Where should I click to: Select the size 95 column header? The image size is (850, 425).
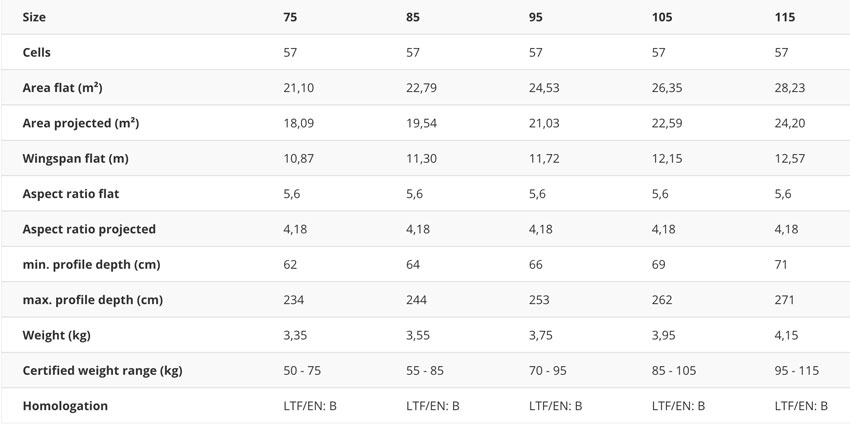(x=536, y=17)
